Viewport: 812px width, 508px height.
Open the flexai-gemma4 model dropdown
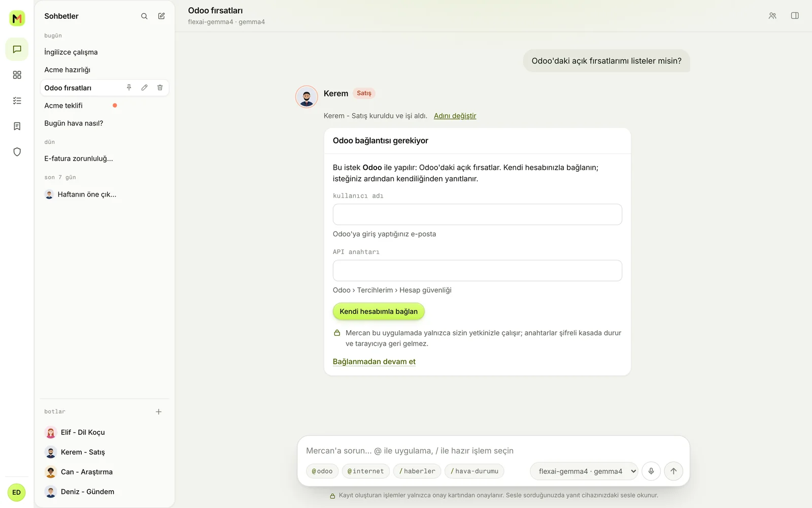(x=584, y=471)
